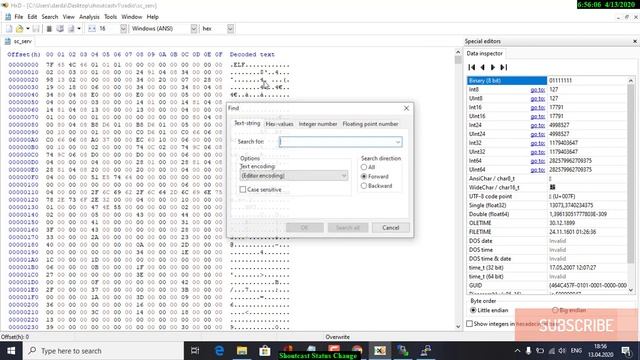Click the go to link for Int16

click(x=538, y=107)
